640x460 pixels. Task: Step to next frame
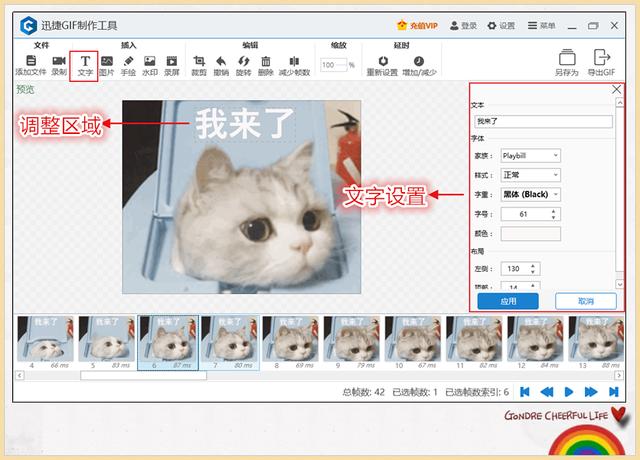coord(591,392)
